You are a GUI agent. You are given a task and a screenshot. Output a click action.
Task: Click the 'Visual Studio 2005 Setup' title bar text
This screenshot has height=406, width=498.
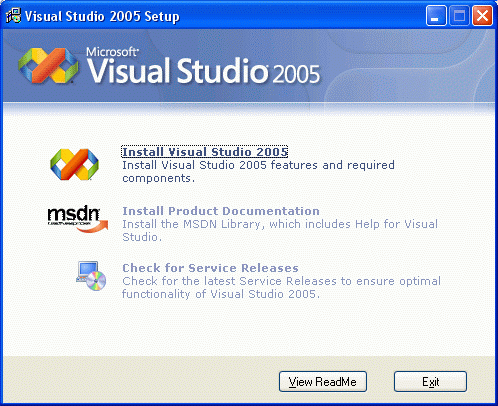(102, 16)
